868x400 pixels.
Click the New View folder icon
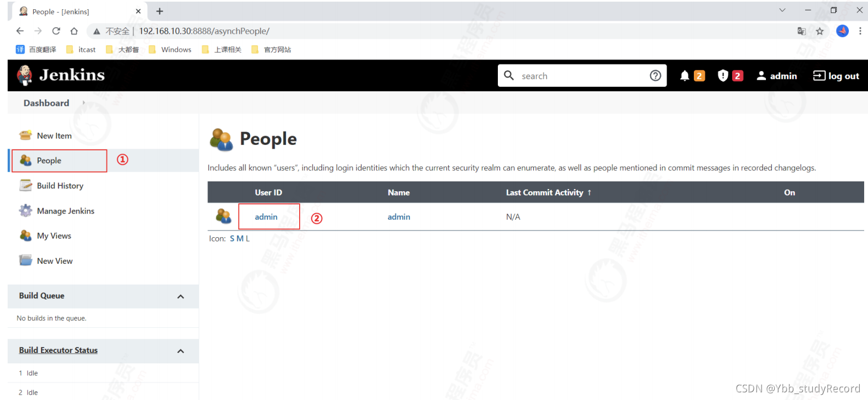pyautogui.click(x=26, y=261)
